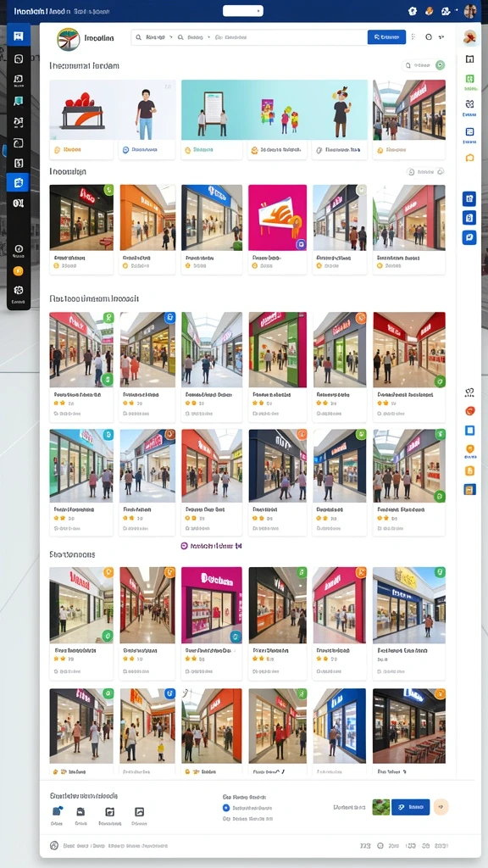The width and height of the screenshot is (488, 868).
Task: Select the top blue icon in the left dark sidebar
Action: click(x=19, y=36)
